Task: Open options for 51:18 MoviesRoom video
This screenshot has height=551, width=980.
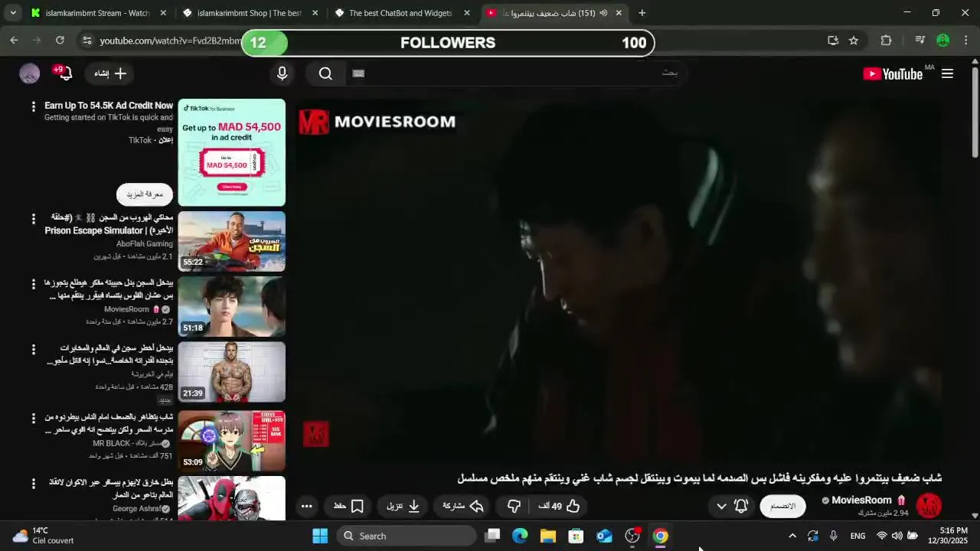Action: [x=33, y=284]
